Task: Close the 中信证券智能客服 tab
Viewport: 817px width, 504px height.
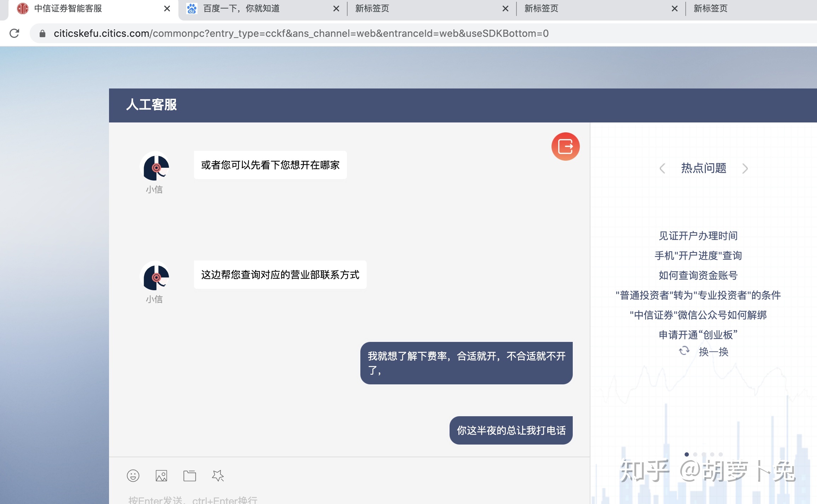Action: (167, 8)
